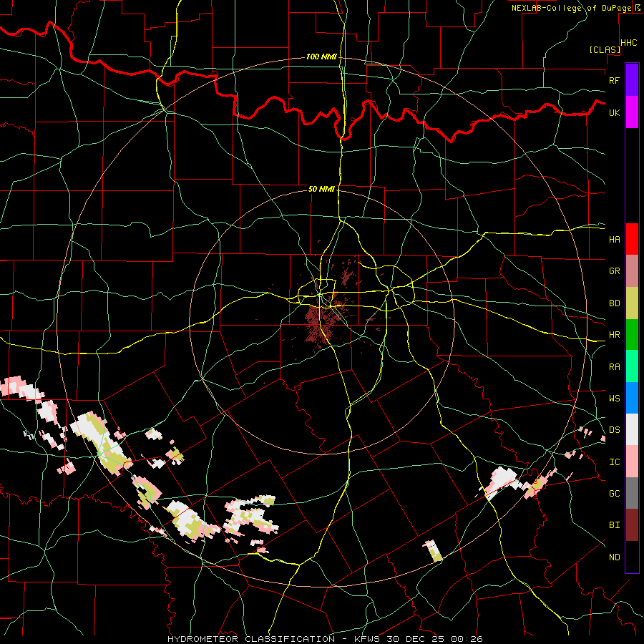Image resolution: width=644 pixels, height=644 pixels.
Task: Click the small echo at the south edge of the 100 NMI ring
Action: tap(433, 550)
